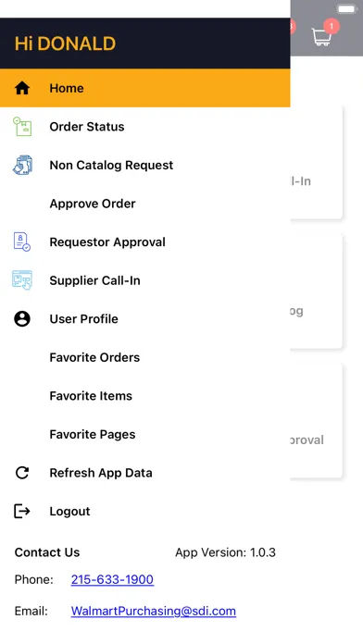The height and width of the screenshot is (644, 363).
Task: Tap the Requestor Approval document icon
Action: tap(22, 241)
